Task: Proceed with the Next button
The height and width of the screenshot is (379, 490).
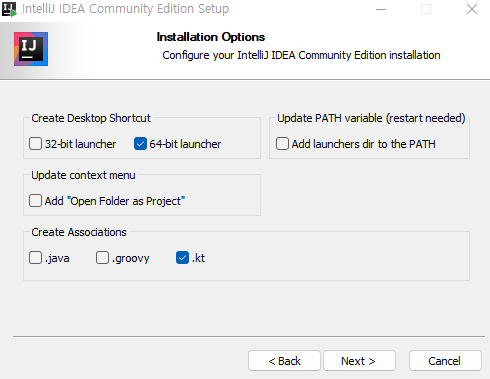Action: click(x=359, y=361)
